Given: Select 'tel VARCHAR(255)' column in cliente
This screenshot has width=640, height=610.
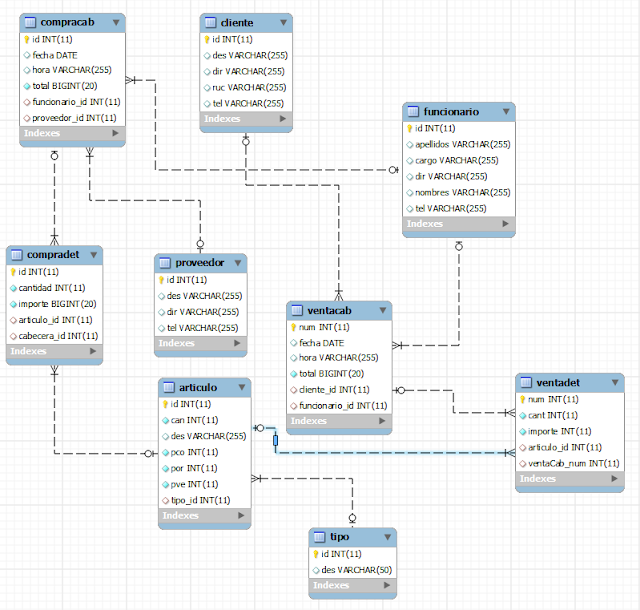Looking at the screenshot, I should (x=246, y=104).
